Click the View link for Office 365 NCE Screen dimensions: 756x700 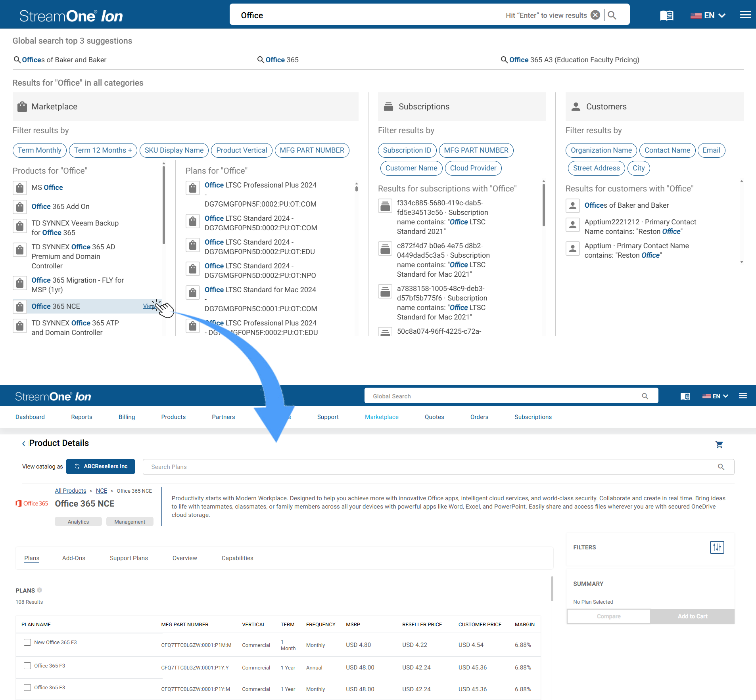pos(149,306)
